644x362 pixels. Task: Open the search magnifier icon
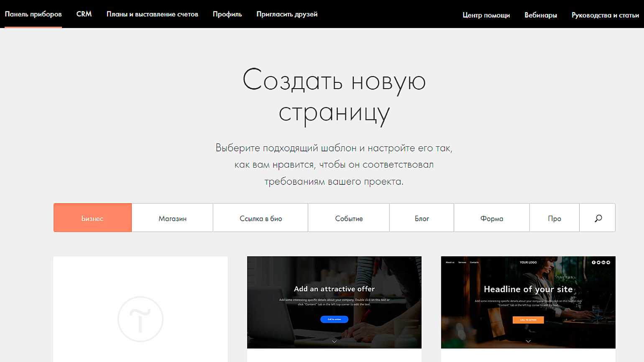pyautogui.click(x=598, y=218)
